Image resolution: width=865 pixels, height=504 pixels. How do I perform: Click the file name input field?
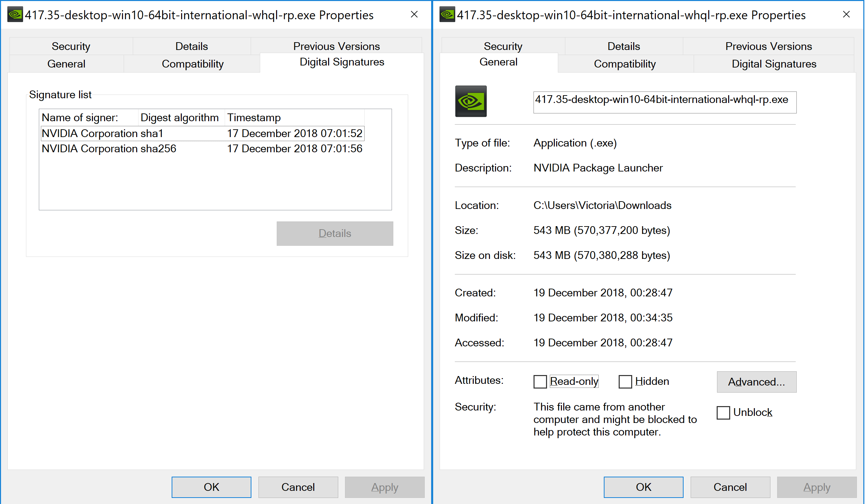pos(665,102)
